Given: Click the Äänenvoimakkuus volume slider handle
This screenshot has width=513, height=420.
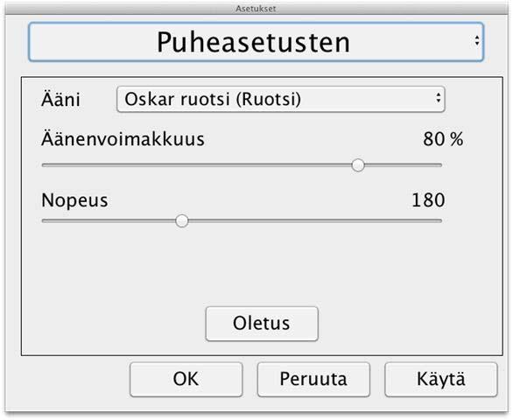Looking at the screenshot, I should click(358, 165).
